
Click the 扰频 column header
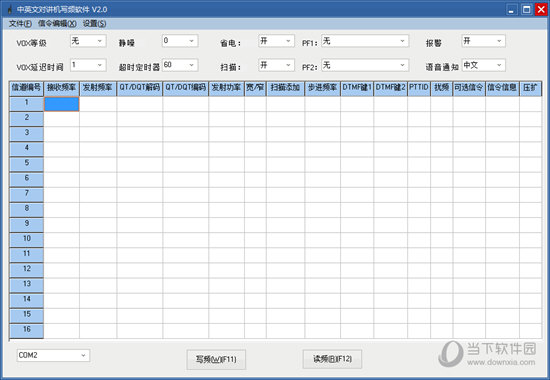point(442,88)
